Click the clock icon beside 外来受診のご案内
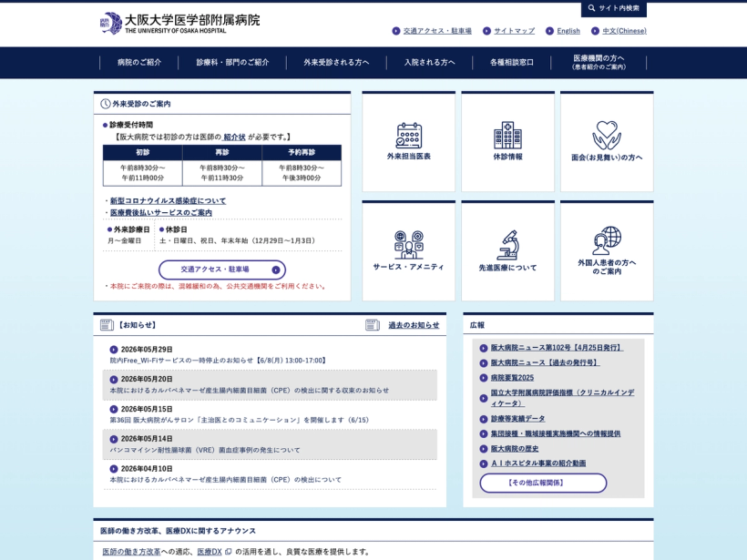 click(106, 104)
